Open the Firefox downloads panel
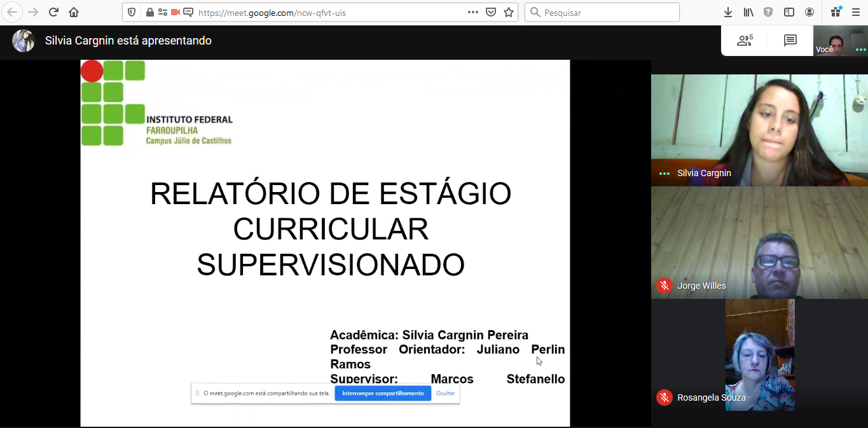This screenshot has width=868, height=428. click(x=728, y=12)
